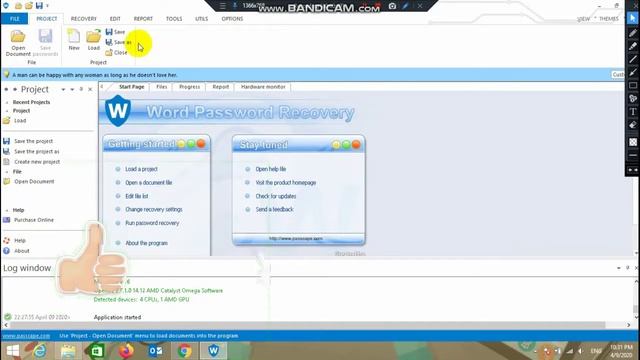The image size is (640, 360).
Task: Select the Start Page tab
Action: pyautogui.click(x=131, y=87)
